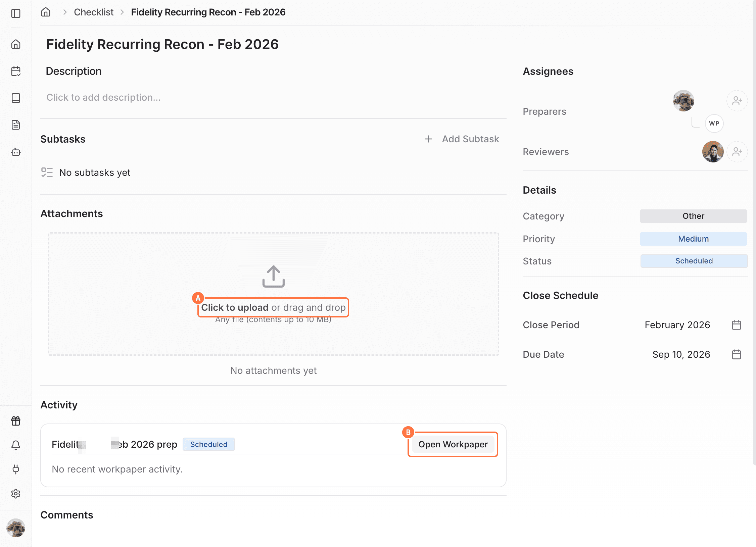Image resolution: width=756 pixels, height=547 pixels.
Task: Add a preparer with the person-plus icon
Action: click(737, 101)
